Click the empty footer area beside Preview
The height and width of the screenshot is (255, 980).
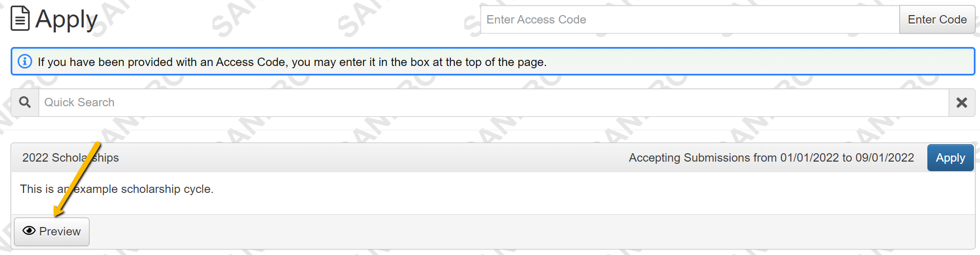[x=531, y=232]
